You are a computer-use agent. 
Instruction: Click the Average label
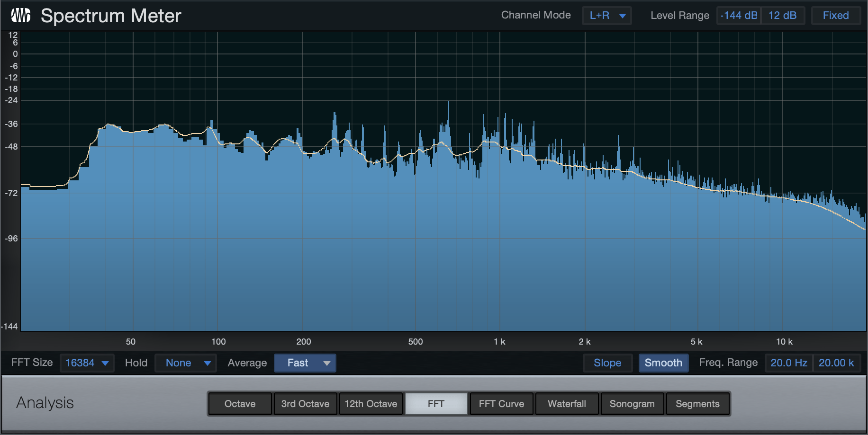click(x=247, y=363)
